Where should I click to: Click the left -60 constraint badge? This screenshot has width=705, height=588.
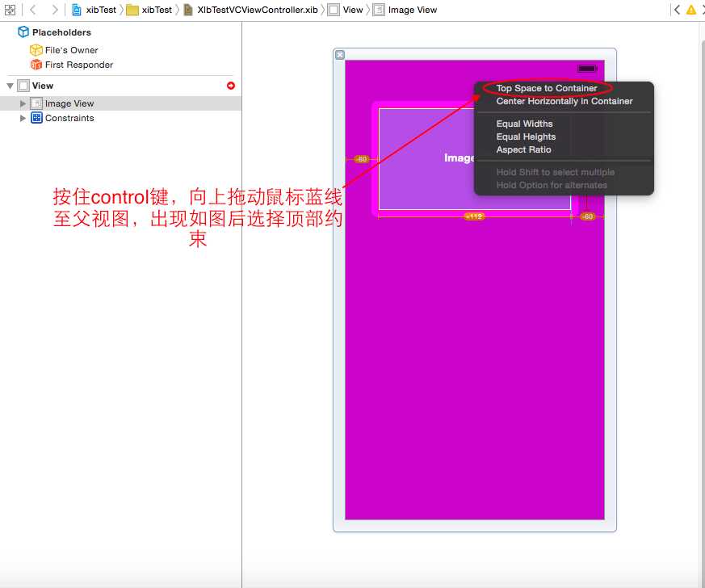pos(362,159)
